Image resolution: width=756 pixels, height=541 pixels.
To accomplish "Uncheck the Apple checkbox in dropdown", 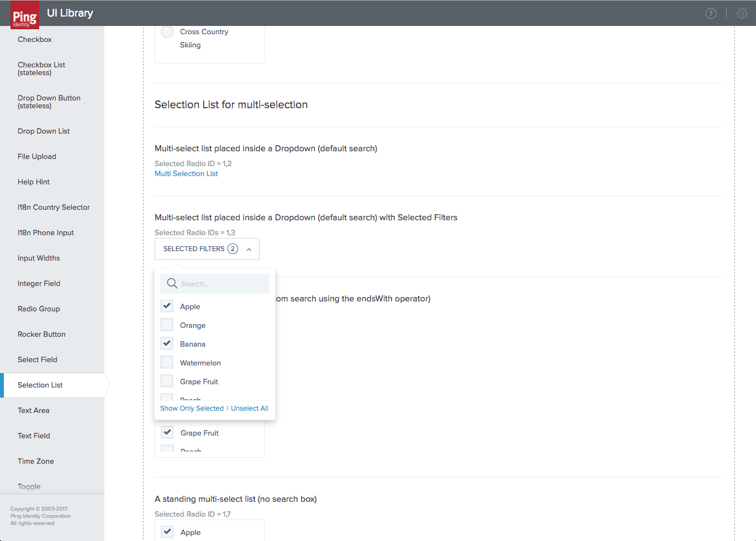I will click(x=167, y=306).
